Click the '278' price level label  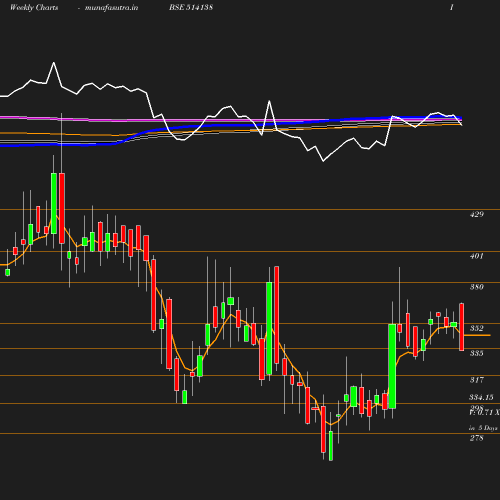[477, 438]
